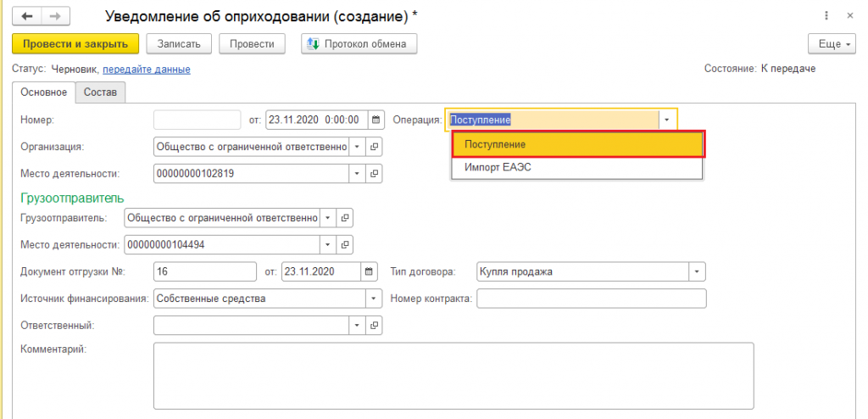Click the Организация input field
The height and width of the screenshot is (419, 868).
(x=251, y=147)
